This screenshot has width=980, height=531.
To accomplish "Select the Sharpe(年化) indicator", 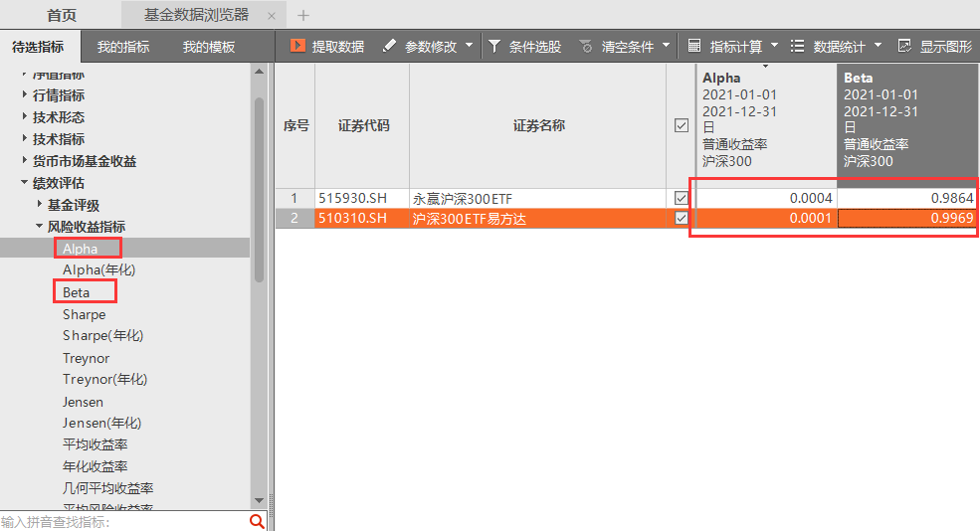I will pyautogui.click(x=102, y=335).
